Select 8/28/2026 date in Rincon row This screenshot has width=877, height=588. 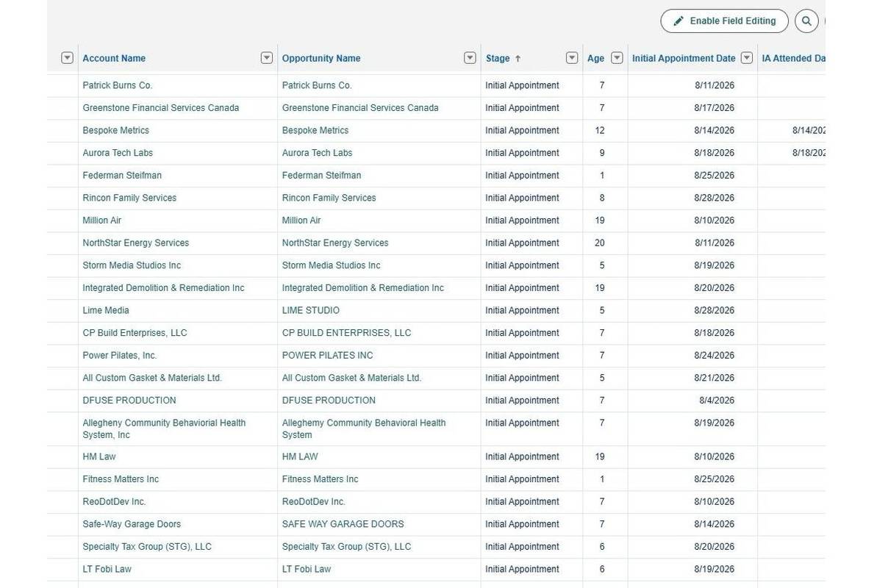(715, 198)
